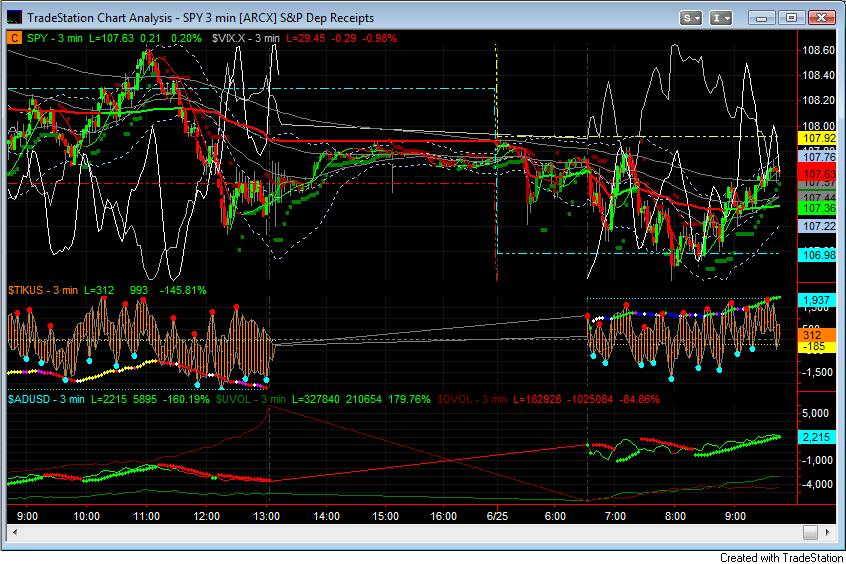Click the '-145.81%' TIKUS change value
The image size is (846, 564).
click(182, 290)
